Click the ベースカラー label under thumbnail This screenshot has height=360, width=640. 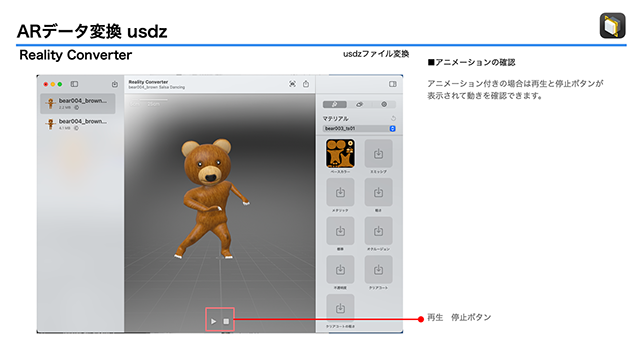tap(340, 172)
